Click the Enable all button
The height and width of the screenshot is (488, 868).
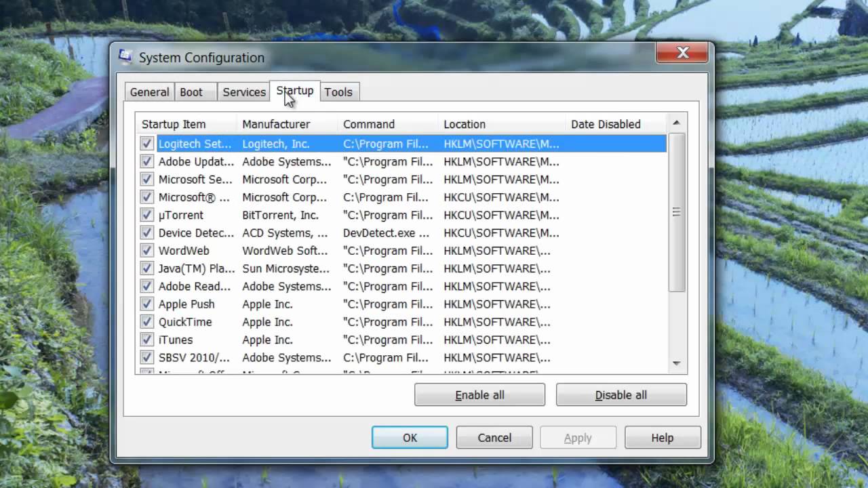(x=479, y=395)
